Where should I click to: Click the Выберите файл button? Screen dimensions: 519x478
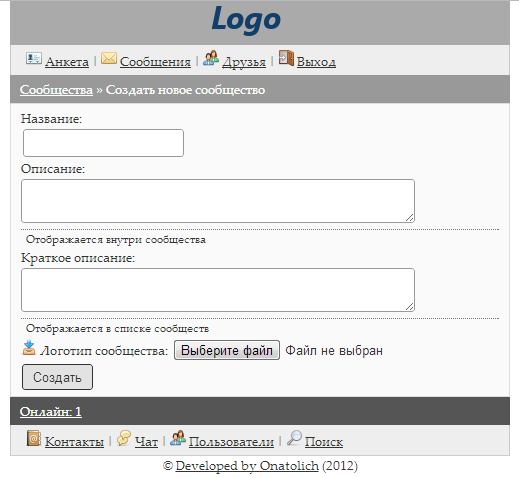227,350
